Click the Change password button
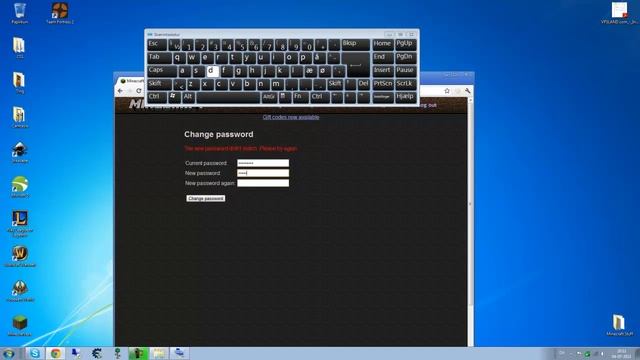The height and width of the screenshot is (360, 640). tap(205, 198)
